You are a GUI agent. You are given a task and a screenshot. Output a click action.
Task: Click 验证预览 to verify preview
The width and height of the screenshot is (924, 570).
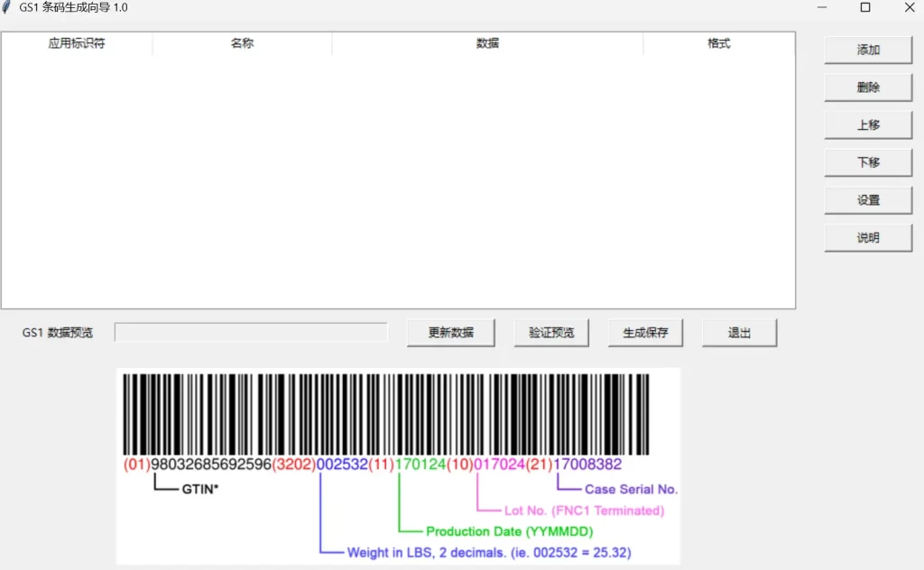tap(551, 333)
